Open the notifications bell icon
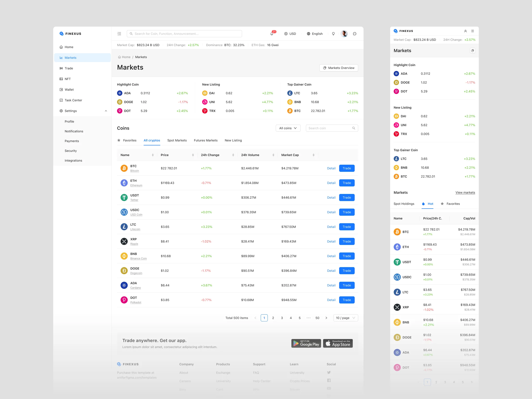 point(272,34)
